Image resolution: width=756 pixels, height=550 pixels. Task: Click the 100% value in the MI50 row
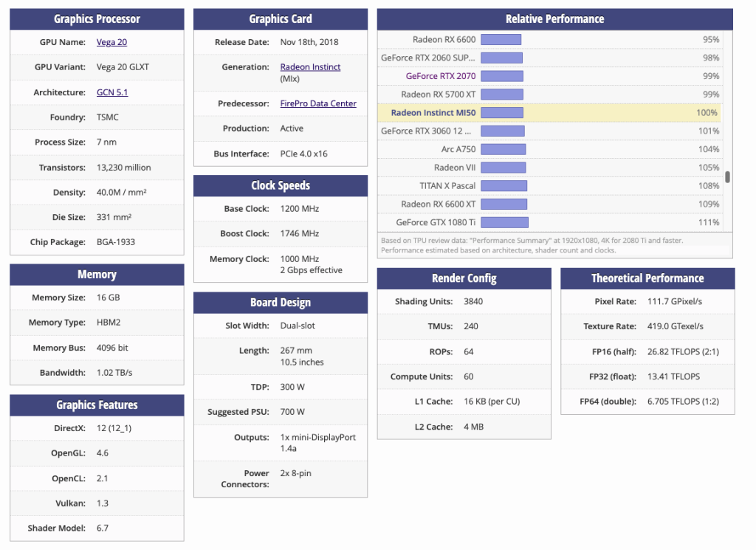coord(707,113)
